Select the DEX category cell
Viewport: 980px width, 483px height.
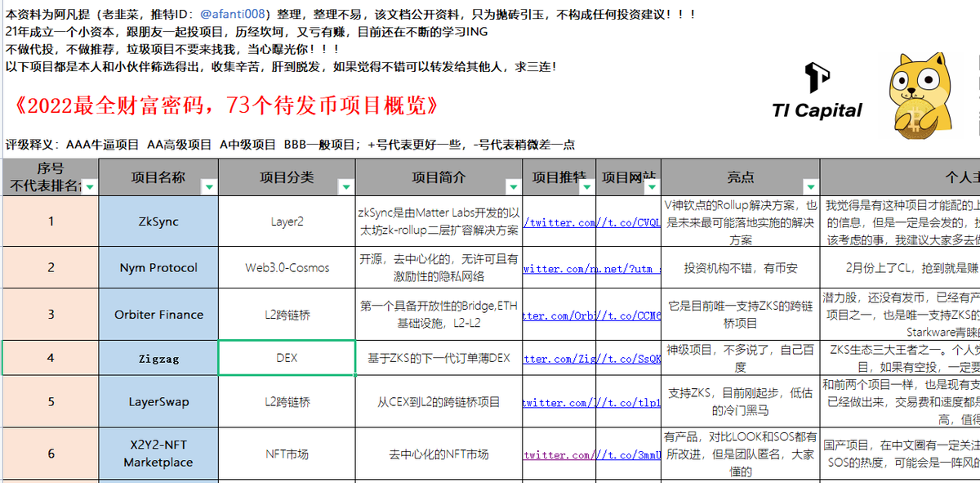pyautogui.click(x=287, y=358)
